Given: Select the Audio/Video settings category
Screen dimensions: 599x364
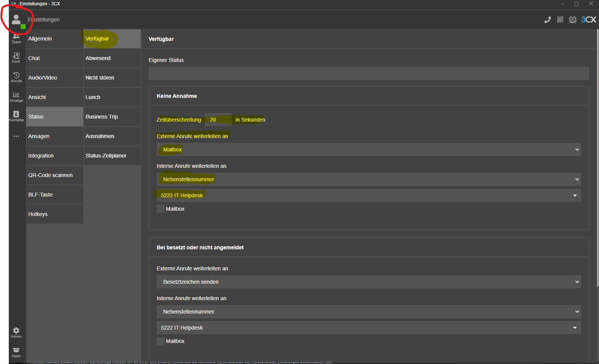Looking at the screenshot, I should (55, 78).
